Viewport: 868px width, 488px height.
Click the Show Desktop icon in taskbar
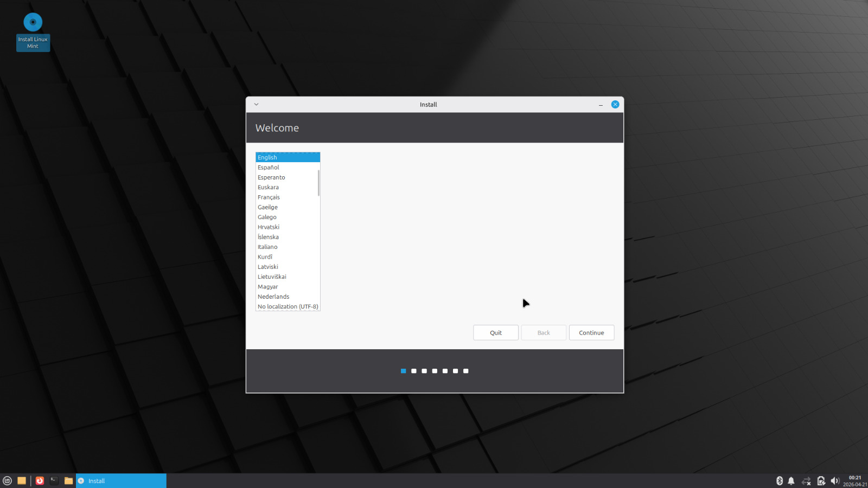22,480
